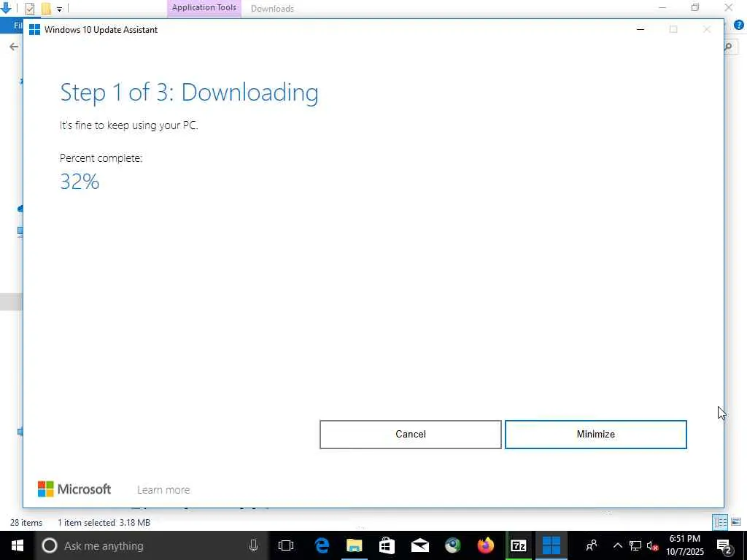Click the Downloads title in the File Explorer window
Screen dimensions: 747x560
coord(272,9)
